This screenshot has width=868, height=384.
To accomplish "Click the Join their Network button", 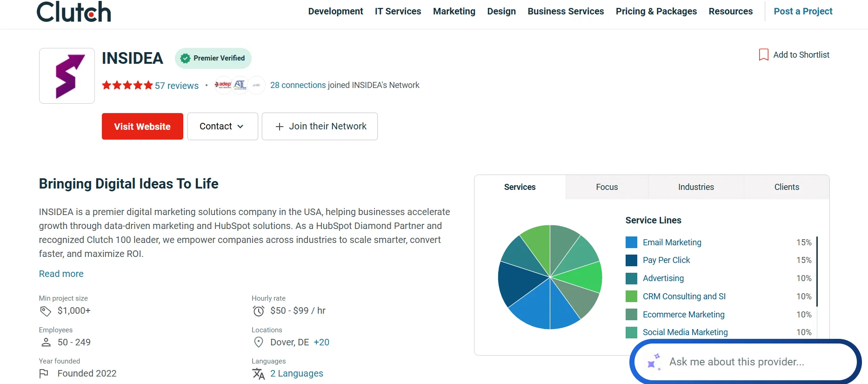I will coord(320,127).
